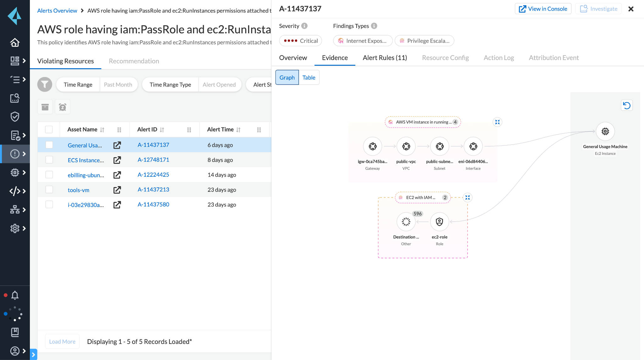The image size is (644, 360).
Task: Open the Investigate sidebar icon
Action: [15, 98]
